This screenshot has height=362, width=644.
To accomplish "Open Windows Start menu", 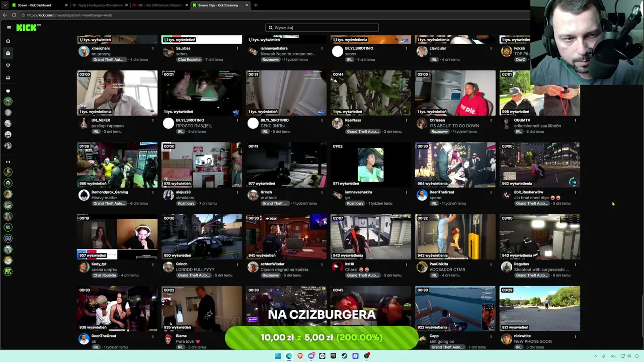I will 278,356.
